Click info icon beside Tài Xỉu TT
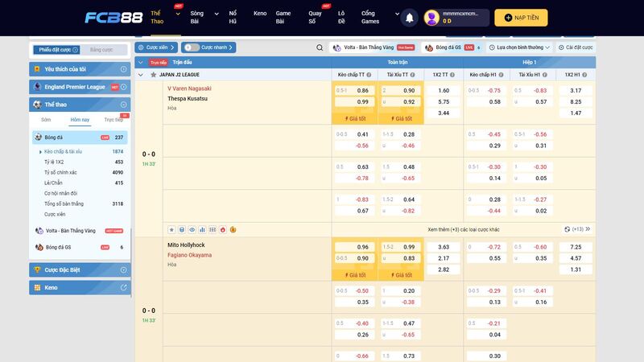644x362 pixels. tap(412, 75)
